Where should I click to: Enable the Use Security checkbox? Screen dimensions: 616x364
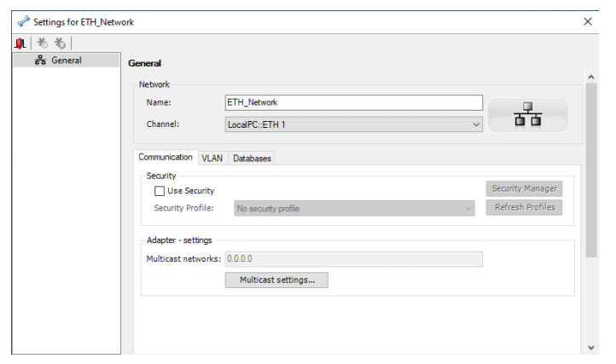(160, 191)
